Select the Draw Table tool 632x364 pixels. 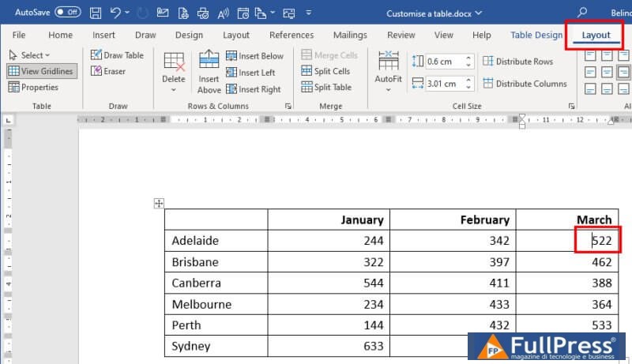(117, 55)
